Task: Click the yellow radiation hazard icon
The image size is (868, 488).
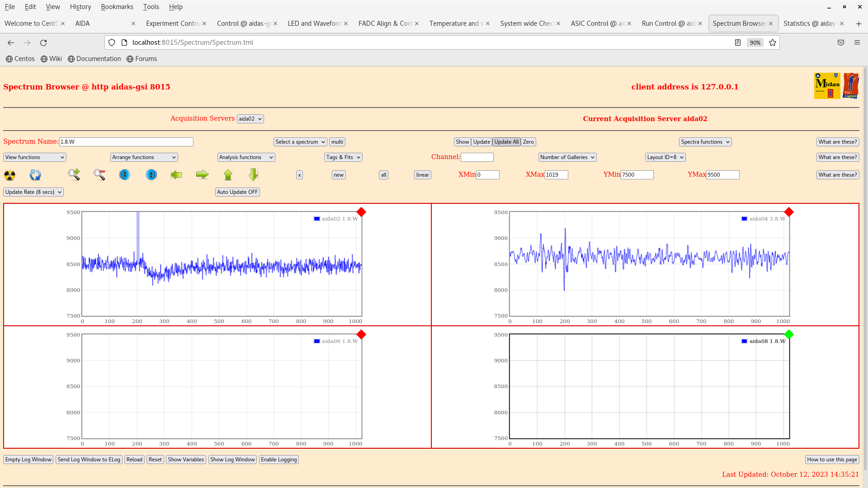Action: [9, 175]
